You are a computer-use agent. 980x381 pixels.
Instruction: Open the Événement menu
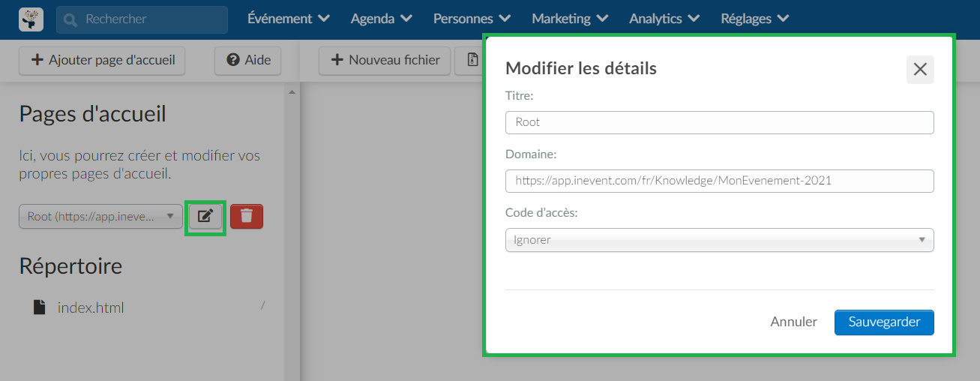point(289,19)
